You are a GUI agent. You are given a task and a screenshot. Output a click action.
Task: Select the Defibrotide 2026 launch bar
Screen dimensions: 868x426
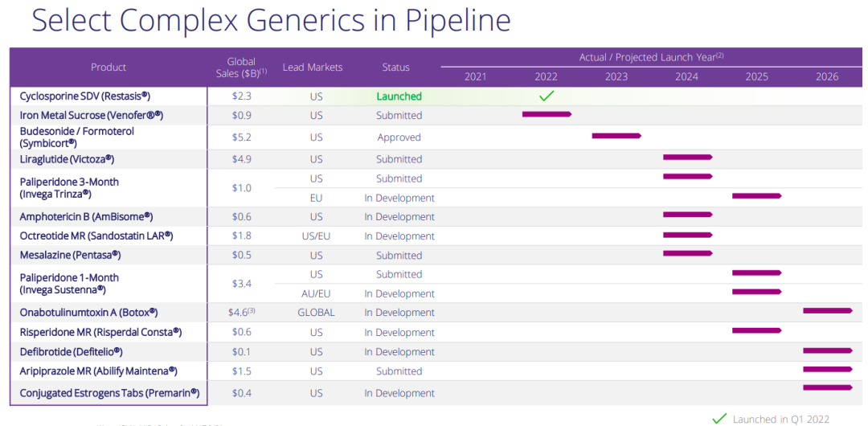pos(828,350)
